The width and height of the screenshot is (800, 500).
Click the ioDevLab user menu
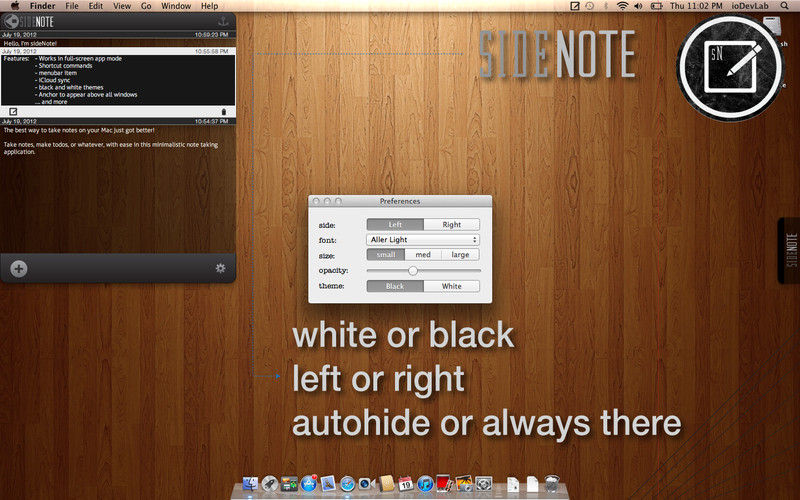[x=749, y=6]
